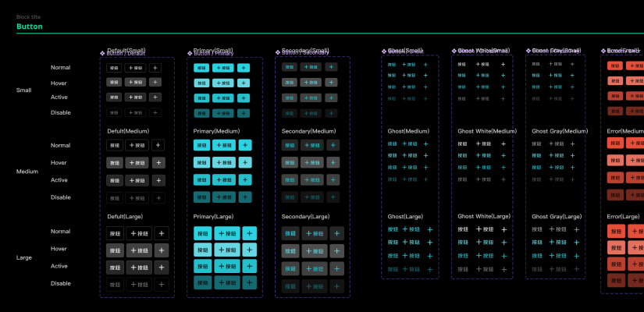Click the plus-and-text Ghost White Medium Disable button
The width and height of the screenshot is (644, 312).
(x=483, y=179)
